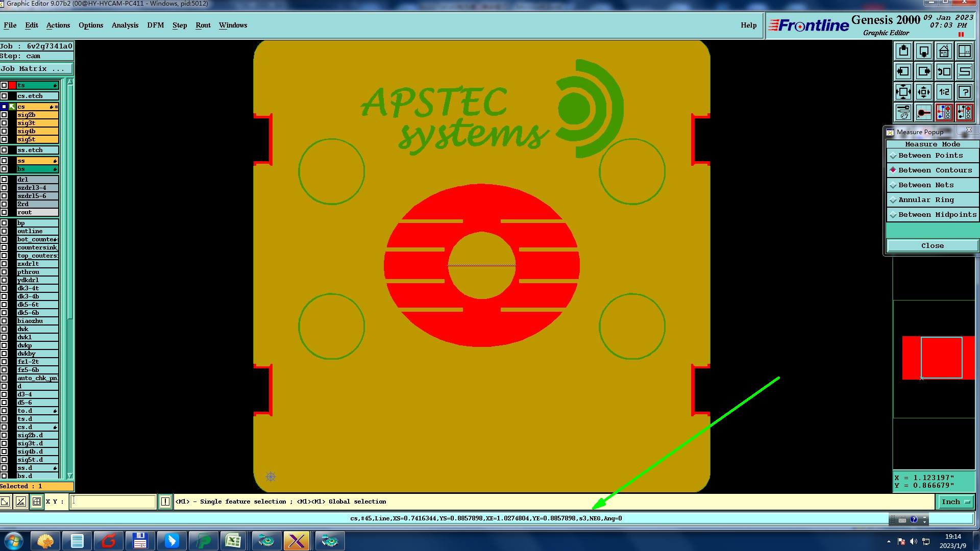Open the floppy disk app in taskbar
This screenshot has width=980, height=551.
click(x=140, y=541)
